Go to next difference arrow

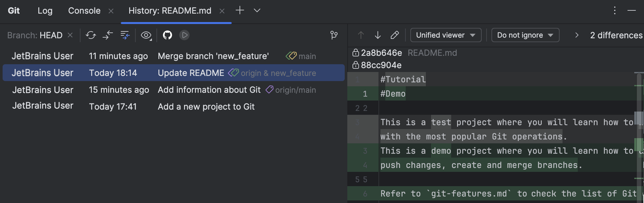378,35
